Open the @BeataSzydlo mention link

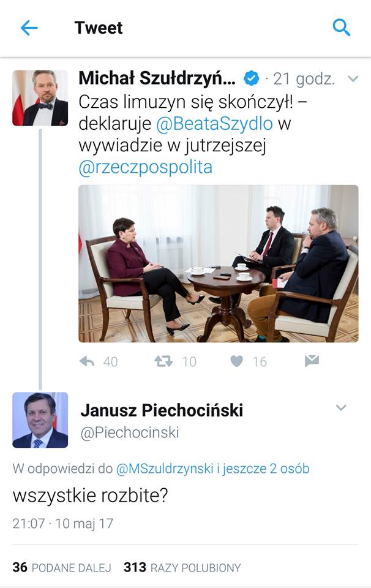pyautogui.click(x=214, y=123)
